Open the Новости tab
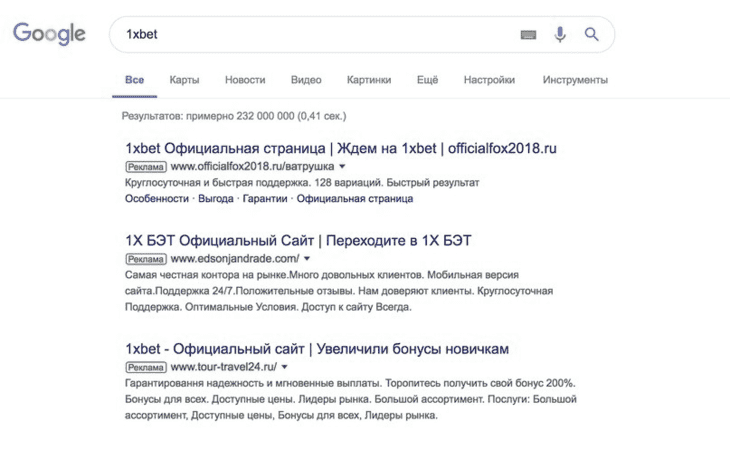 pos(245,80)
